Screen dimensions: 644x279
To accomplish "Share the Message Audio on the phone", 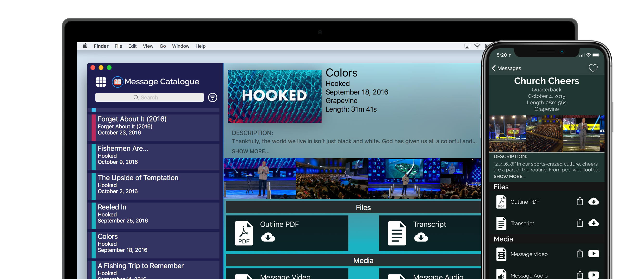I will click(580, 275).
